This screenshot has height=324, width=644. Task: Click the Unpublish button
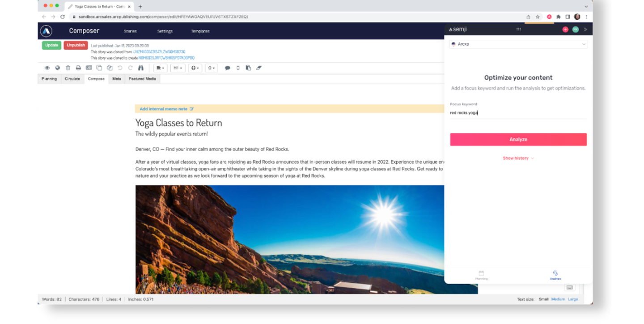point(76,45)
